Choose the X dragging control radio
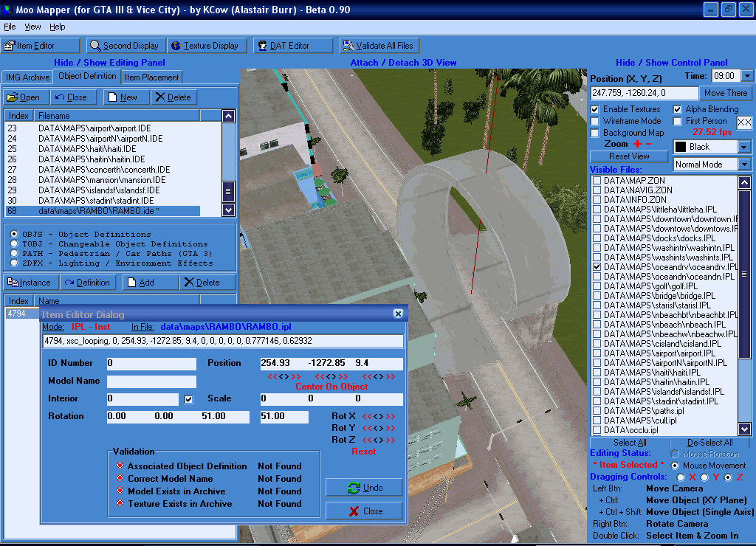This screenshot has height=546, width=756. [681, 477]
